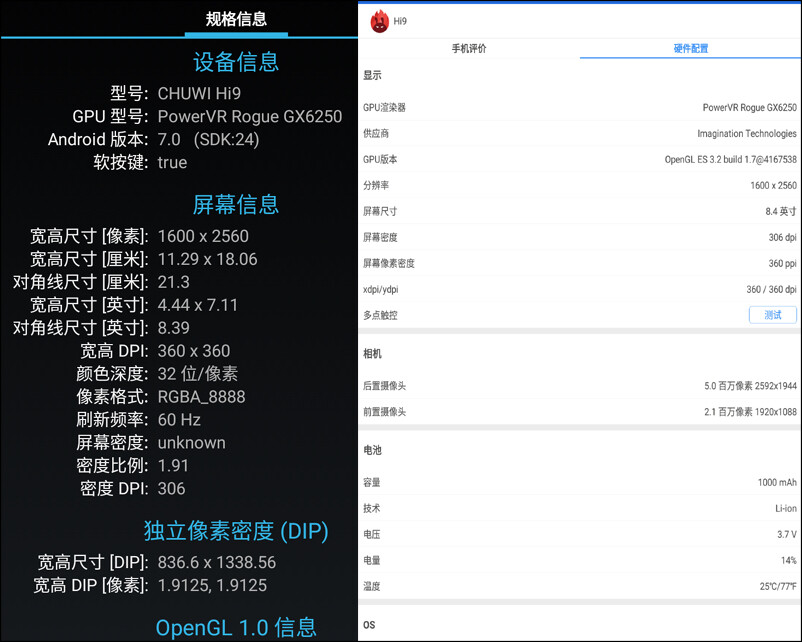Click OpenGL 1.0 信息 heading
Image resolution: width=802 pixels, height=642 pixels.
tap(236, 628)
